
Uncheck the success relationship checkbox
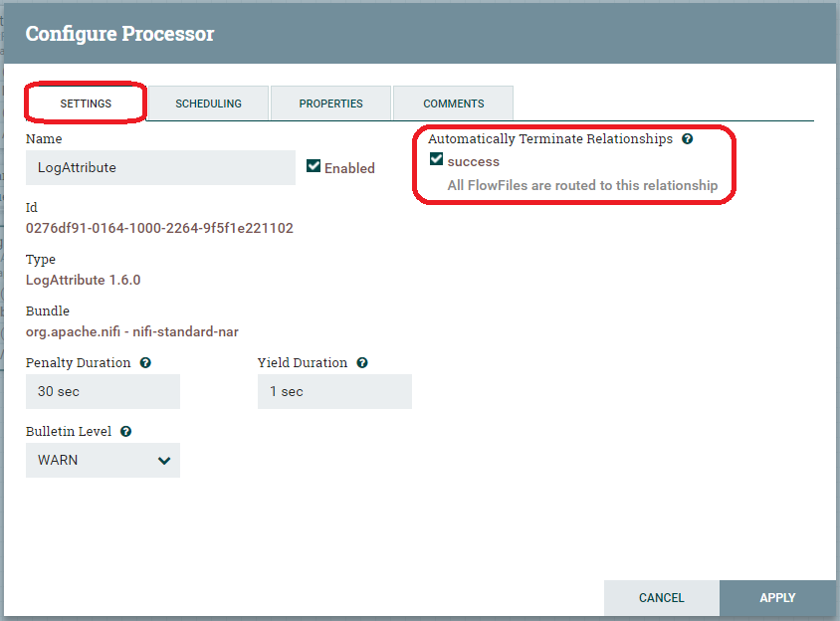[436, 160]
